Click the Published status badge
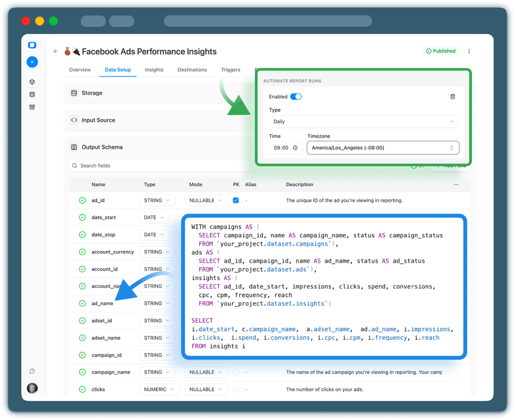The image size is (515, 420). pos(441,51)
